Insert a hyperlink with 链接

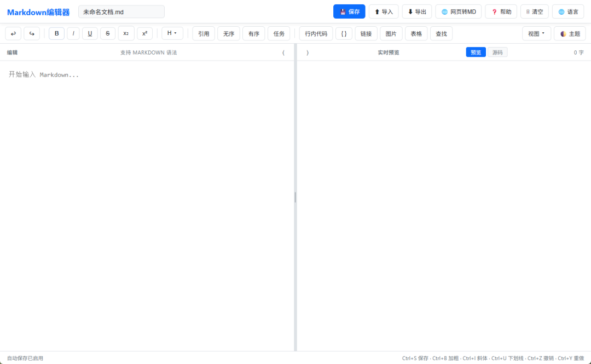pos(366,33)
